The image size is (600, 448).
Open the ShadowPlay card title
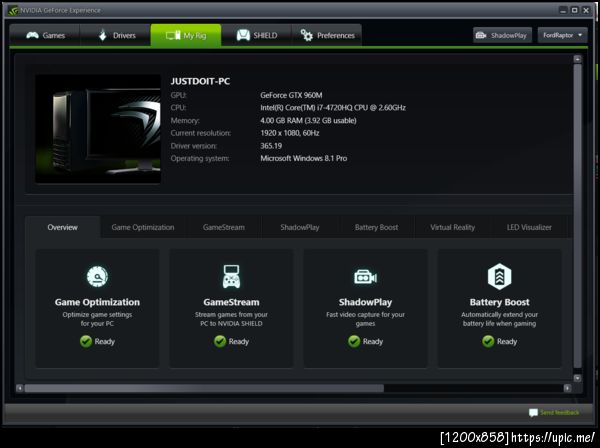tap(365, 302)
